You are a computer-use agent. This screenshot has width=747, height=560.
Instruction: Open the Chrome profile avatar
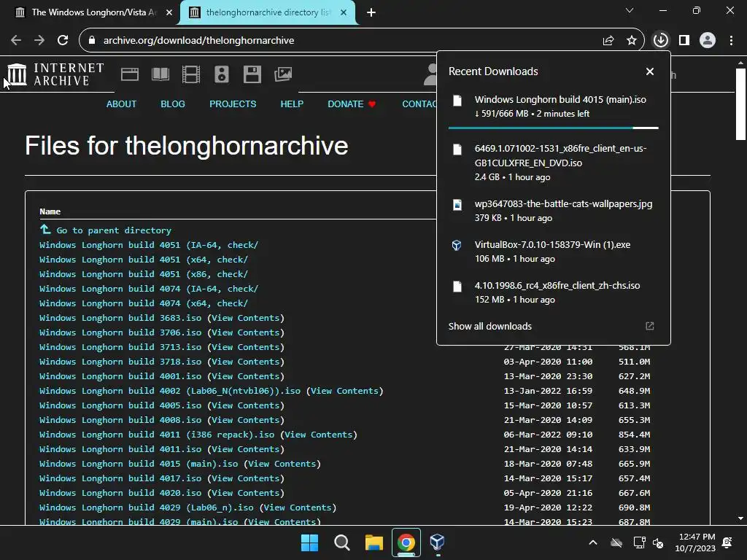[x=708, y=41]
